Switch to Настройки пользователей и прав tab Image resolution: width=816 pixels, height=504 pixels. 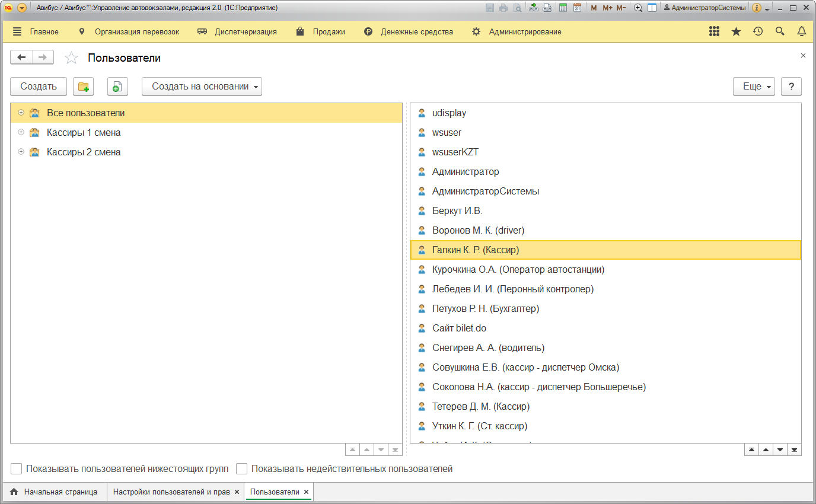point(171,492)
